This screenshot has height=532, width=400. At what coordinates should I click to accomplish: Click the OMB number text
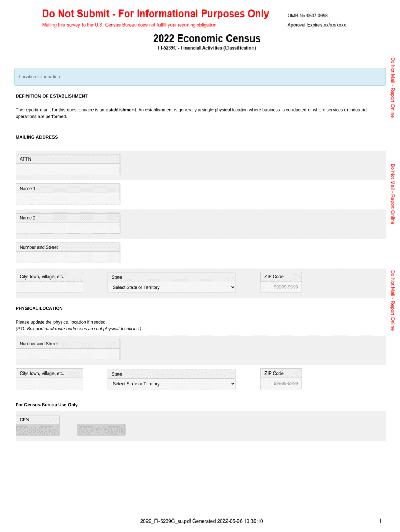tap(308, 16)
